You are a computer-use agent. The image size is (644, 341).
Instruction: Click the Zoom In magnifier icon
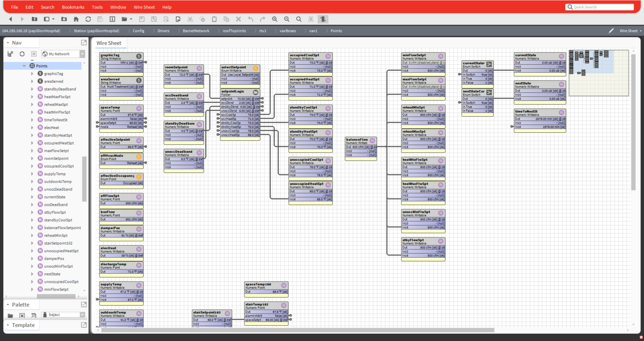point(275,19)
